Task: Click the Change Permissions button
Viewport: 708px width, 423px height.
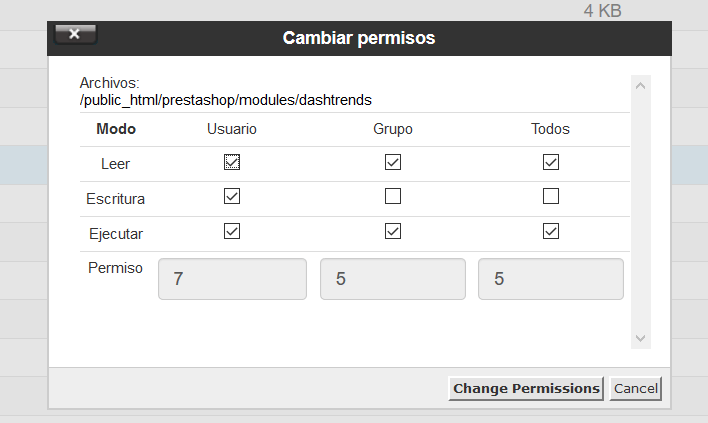Action: coord(526,389)
